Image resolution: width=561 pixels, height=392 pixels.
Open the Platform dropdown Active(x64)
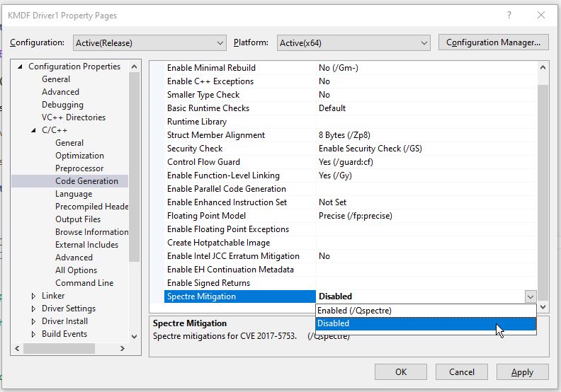tap(353, 43)
